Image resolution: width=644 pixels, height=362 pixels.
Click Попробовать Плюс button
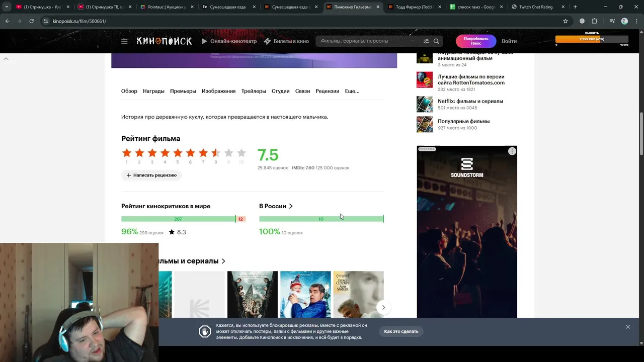coord(476,41)
